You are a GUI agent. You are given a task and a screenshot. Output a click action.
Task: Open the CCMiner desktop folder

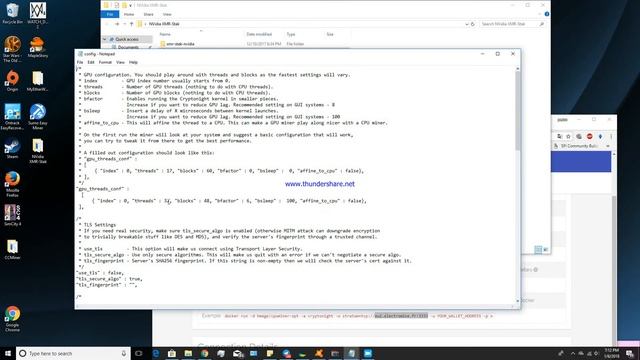click(12, 249)
